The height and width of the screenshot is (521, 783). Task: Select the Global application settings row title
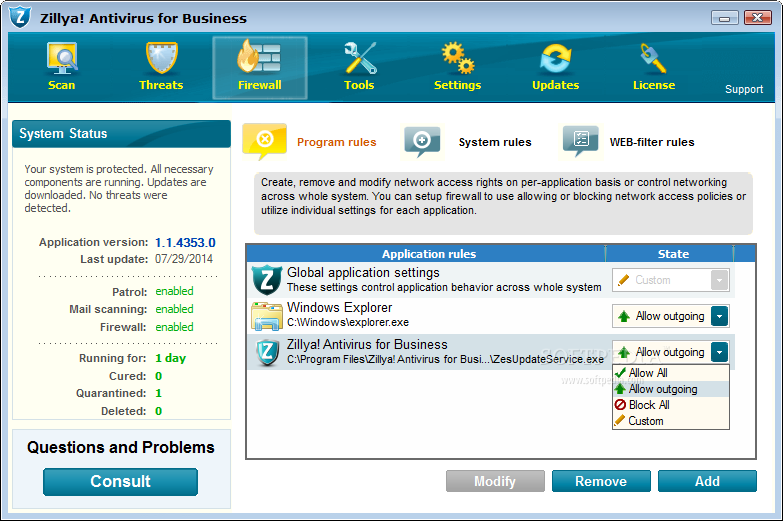click(363, 272)
